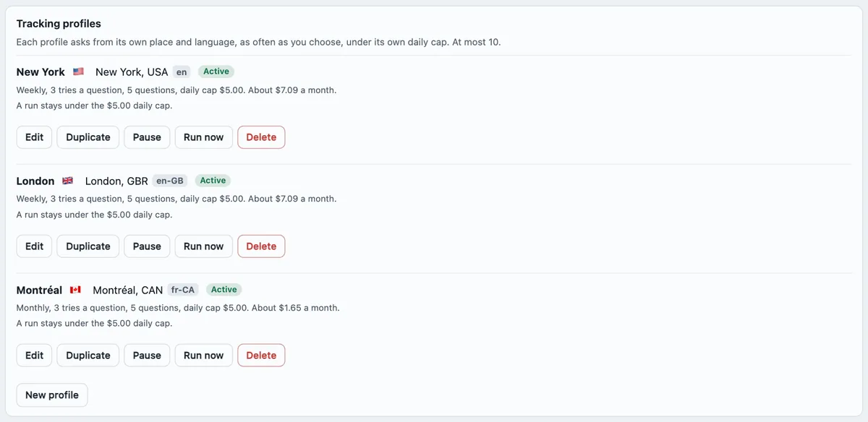Click the 'Tracking profiles' section heading
868x422 pixels.
(x=59, y=24)
